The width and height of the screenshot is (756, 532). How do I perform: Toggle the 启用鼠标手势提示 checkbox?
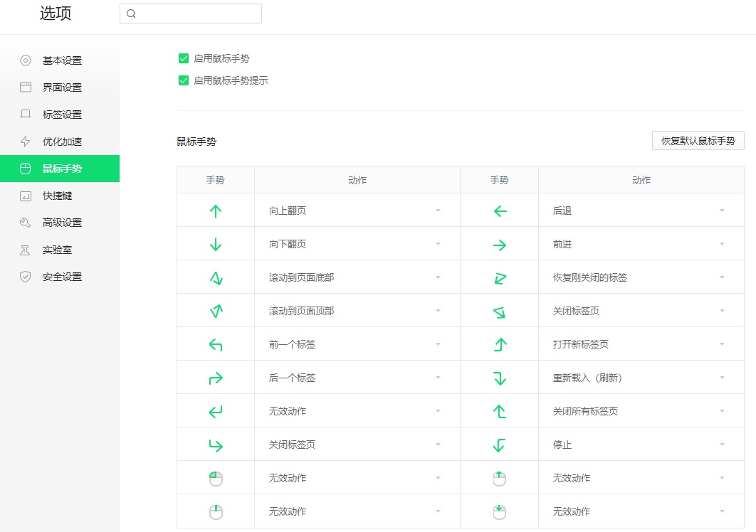(184, 80)
